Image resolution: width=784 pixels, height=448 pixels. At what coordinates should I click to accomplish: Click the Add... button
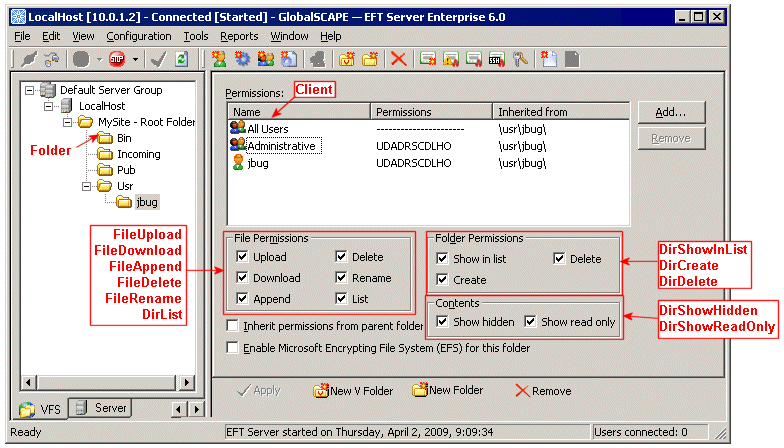[x=671, y=112]
